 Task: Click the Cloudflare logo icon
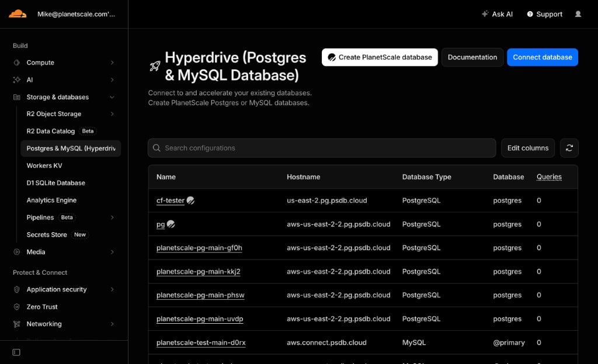pyautogui.click(x=18, y=14)
